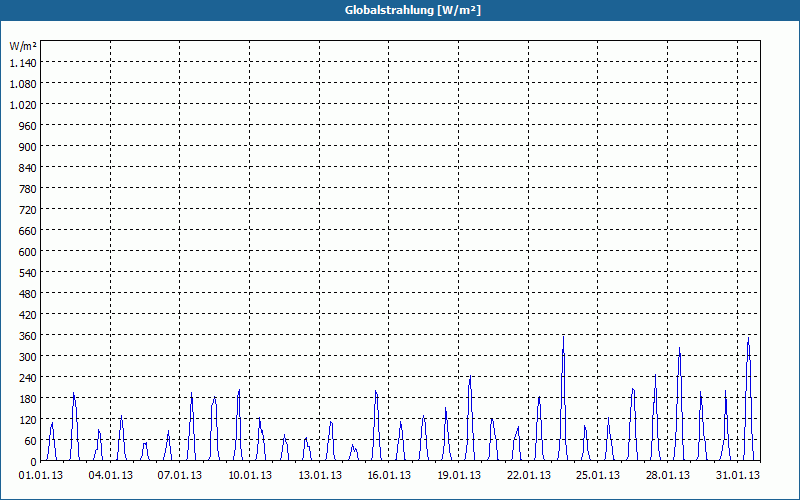Image resolution: width=800 pixels, height=500 pixels.
Task: Click the 720 y-axis value
Action: (x=28, y=210)
